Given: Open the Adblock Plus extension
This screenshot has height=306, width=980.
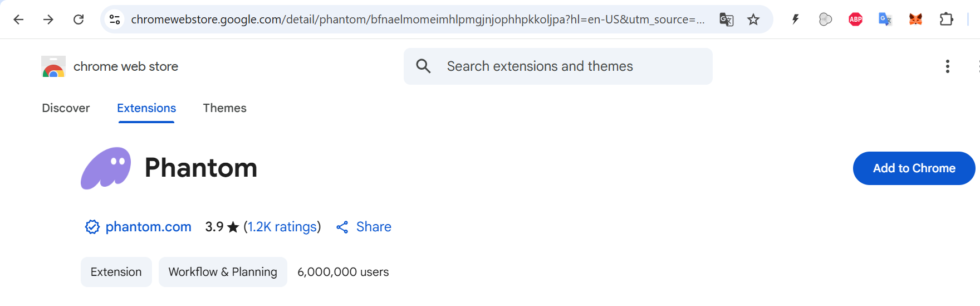Looking at the screenshot, I should coord(855,20).
